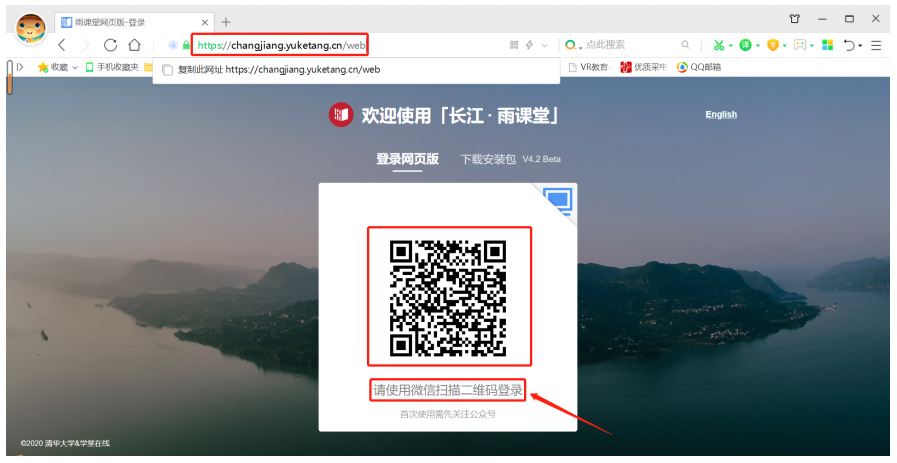Image resolution: width=897 pixels, height=463 pixels.
Task: Click the English language link
Action: (x=720, y=114)
